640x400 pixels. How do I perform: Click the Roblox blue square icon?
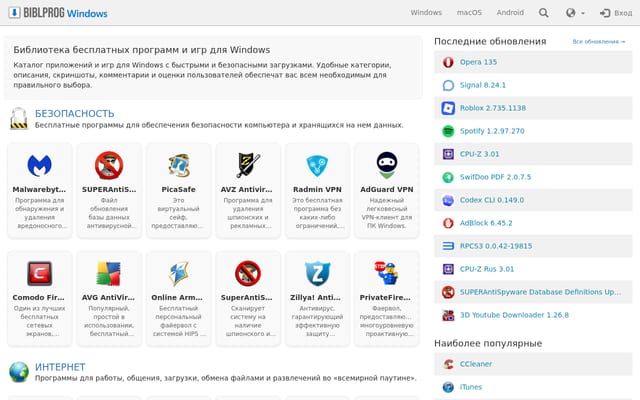click(448, 108)
